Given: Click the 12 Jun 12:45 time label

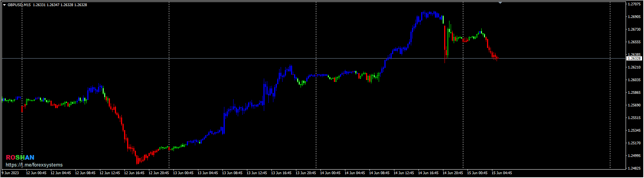Looking at the screenshot, I should (110, 173).
